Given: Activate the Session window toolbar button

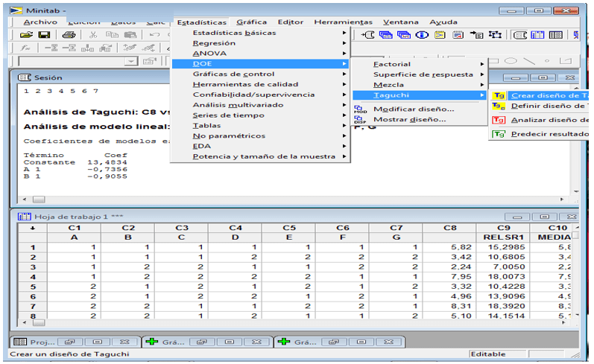Looking at the screenshot, I should (519, 35).
